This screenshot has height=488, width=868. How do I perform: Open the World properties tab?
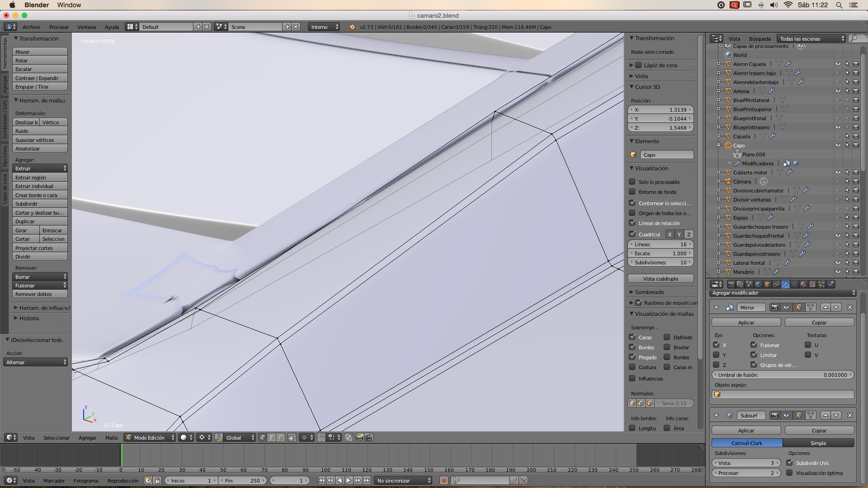[758, 284]
